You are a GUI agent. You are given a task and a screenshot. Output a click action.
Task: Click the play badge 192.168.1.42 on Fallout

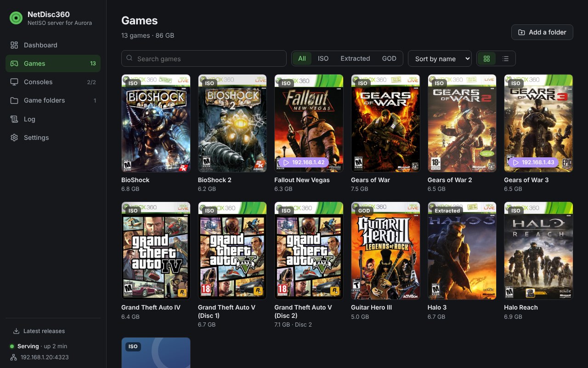pyautogui.click(x=303, y=162)
